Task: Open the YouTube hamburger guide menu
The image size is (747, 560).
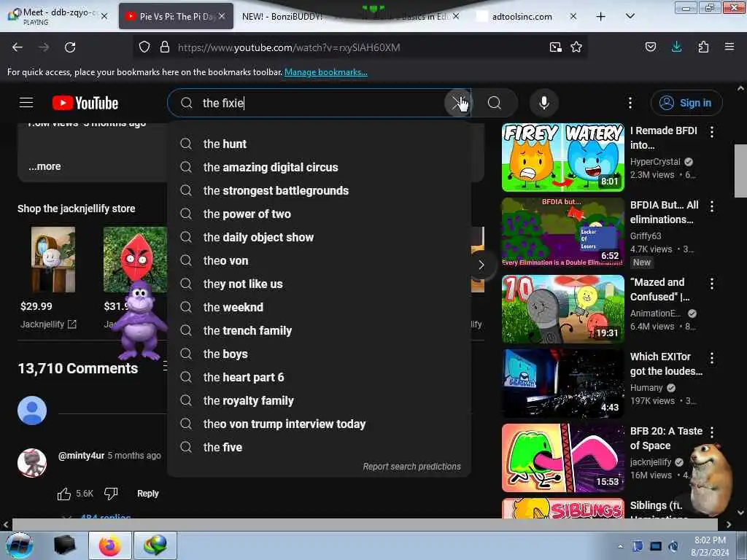Action: pos(26,102)
